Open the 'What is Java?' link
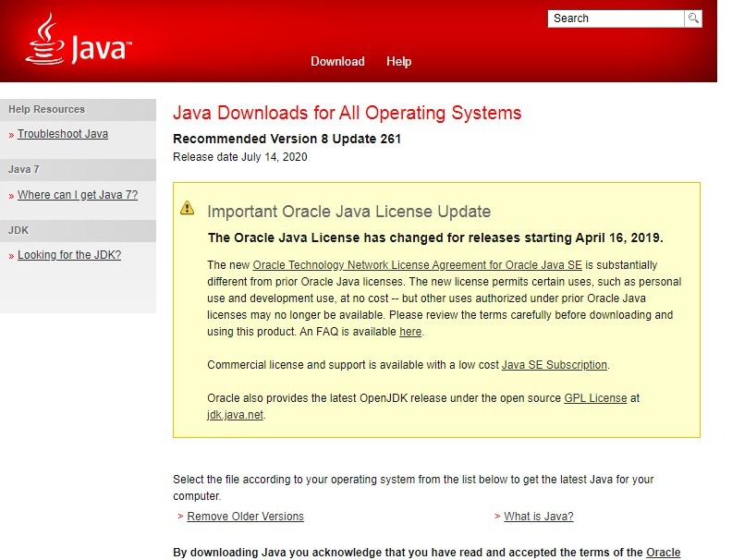Screen dimensions: 732x560 538,517
